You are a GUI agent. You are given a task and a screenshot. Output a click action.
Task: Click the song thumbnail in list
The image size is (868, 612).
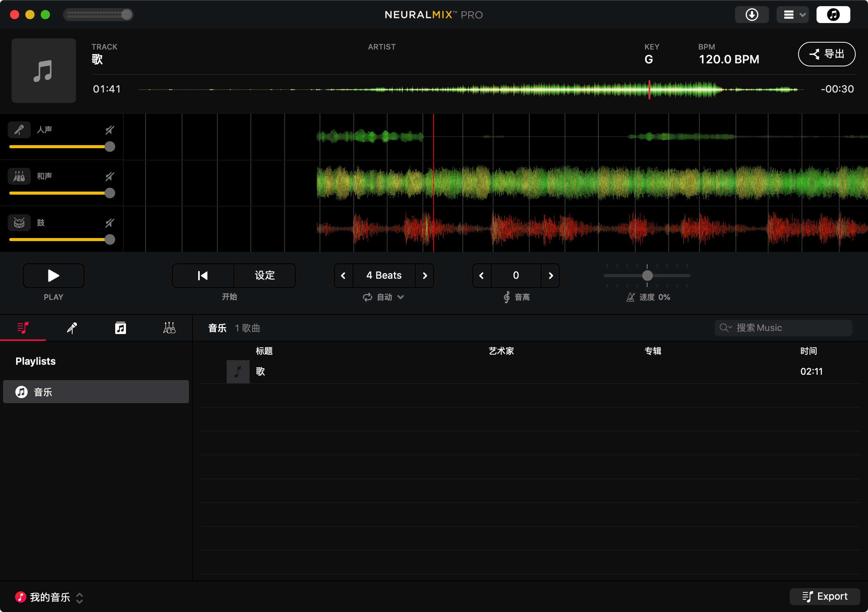point(238,372)
